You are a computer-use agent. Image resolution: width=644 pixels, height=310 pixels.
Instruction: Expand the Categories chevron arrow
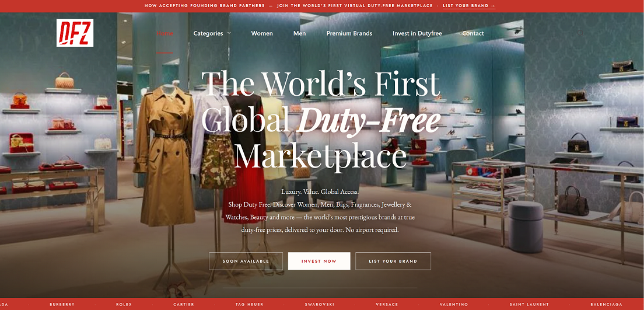click(x=229, y=33)
